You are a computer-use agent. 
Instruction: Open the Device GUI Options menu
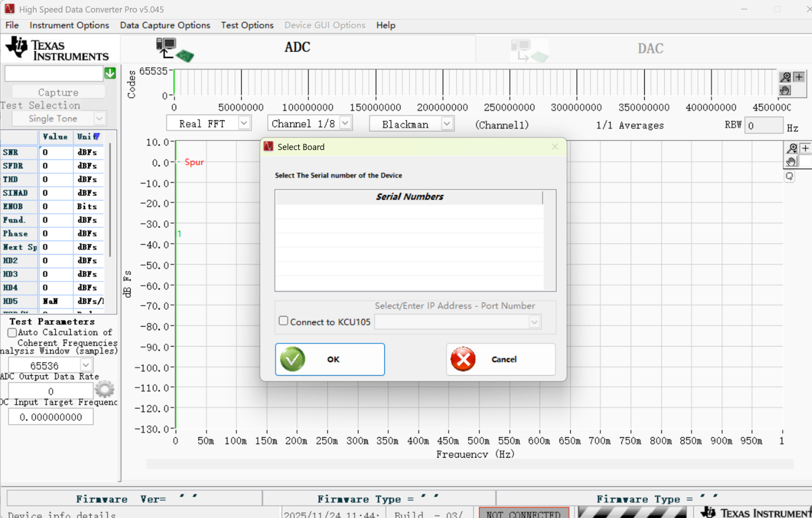[x=325, y=25]
